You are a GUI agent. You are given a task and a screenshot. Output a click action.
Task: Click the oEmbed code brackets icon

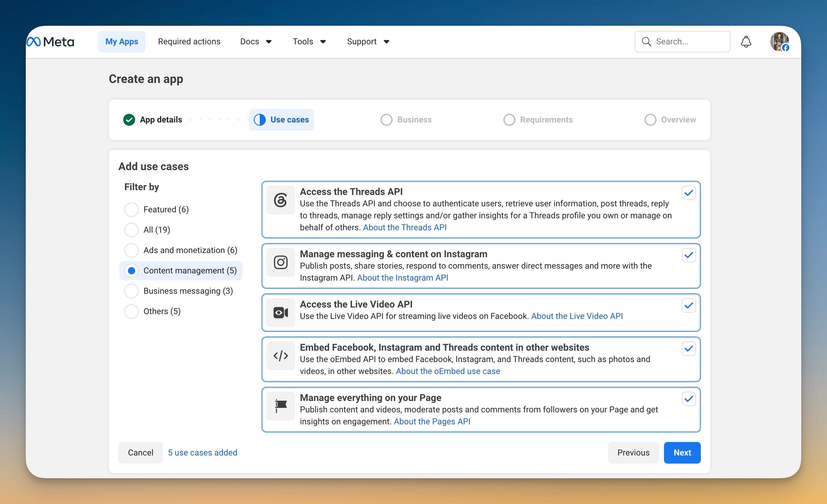(x=280, y=356)
